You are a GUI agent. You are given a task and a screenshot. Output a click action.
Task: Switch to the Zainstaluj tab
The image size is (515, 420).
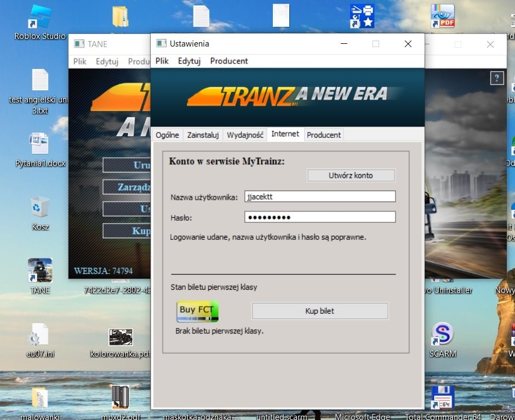click(203, 135)
